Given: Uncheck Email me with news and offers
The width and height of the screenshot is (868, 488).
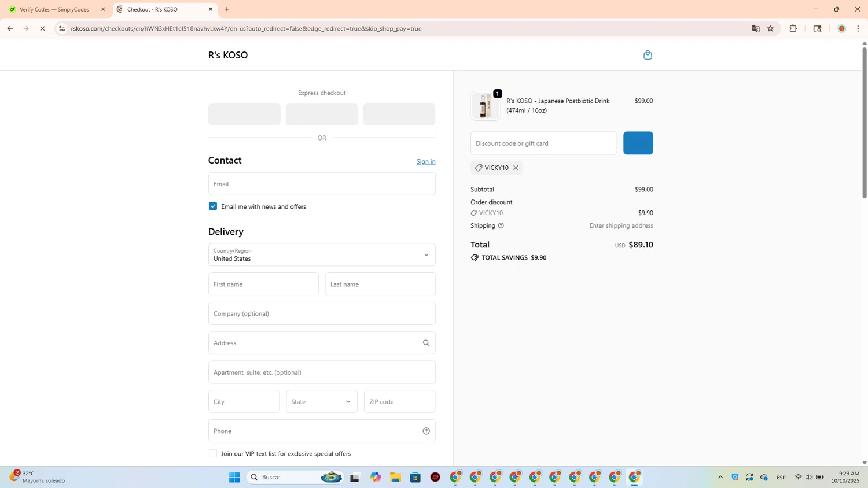Looking at the screenshot, I should (213, 206).
